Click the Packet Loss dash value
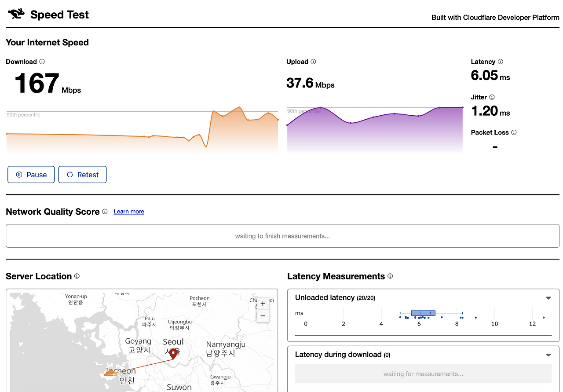Image resolution: width=563 pixels, height=392 pixels. (495, 147)
